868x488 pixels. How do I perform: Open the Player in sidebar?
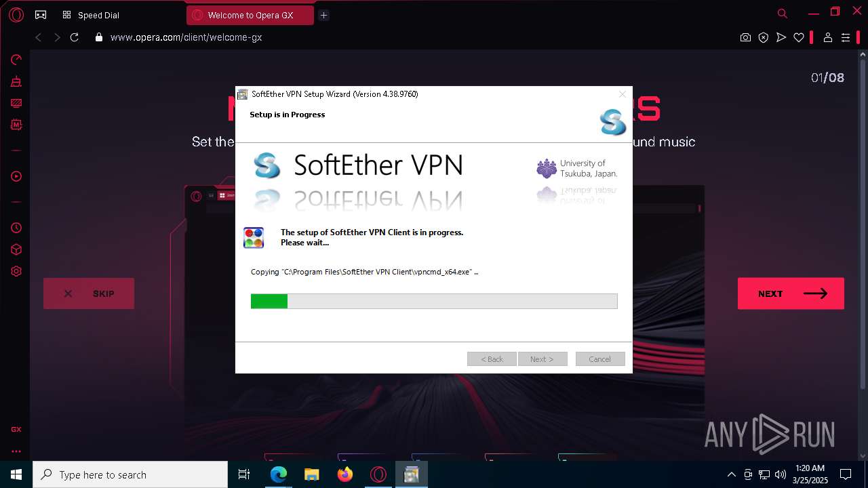point(16,176)
